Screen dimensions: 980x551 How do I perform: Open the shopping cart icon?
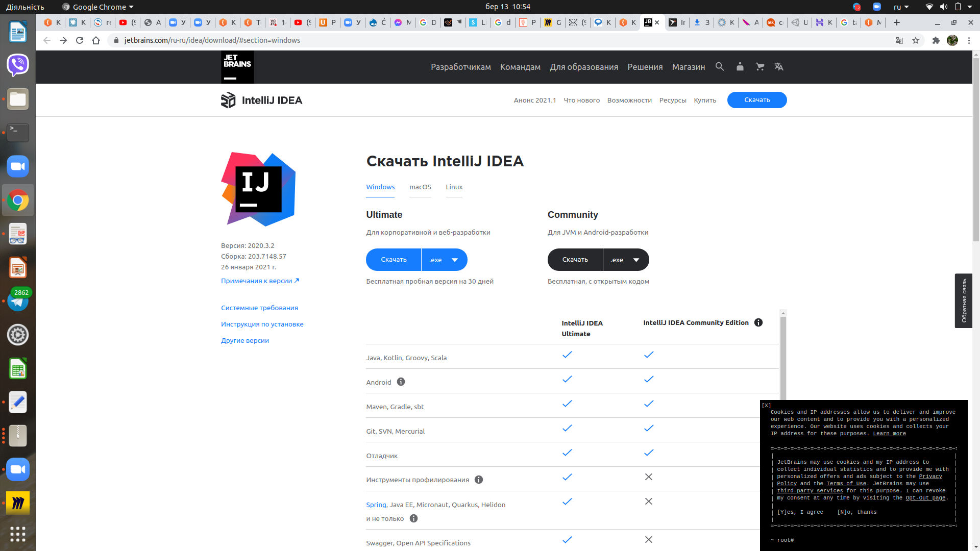[x=760, y=67]
